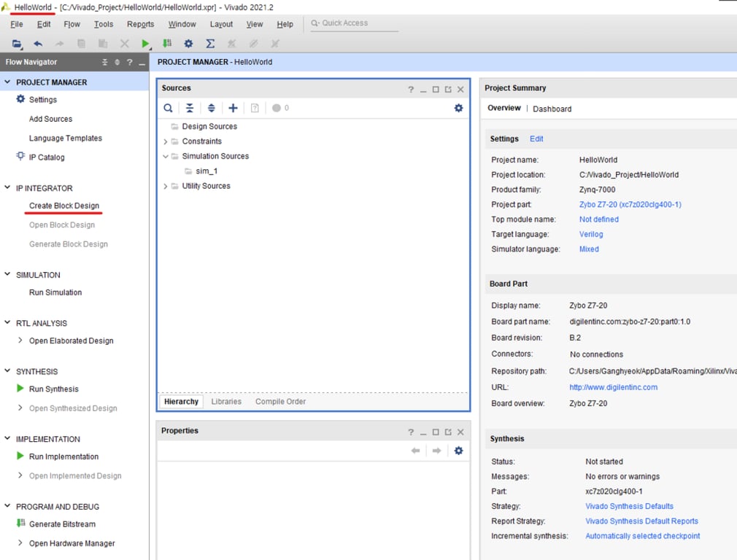Click Vivado Synthesis Defaults link
This screenshot has height=560, width=737.
pos(629,507)
